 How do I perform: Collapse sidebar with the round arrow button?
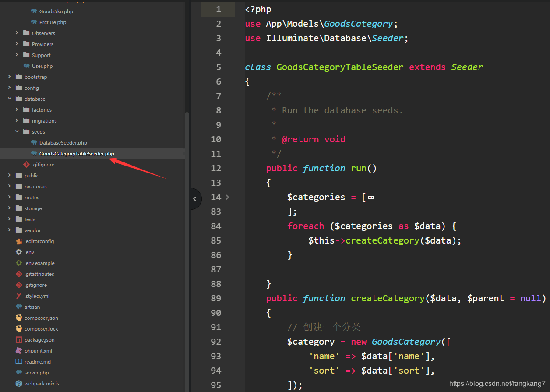click(195, 199)
